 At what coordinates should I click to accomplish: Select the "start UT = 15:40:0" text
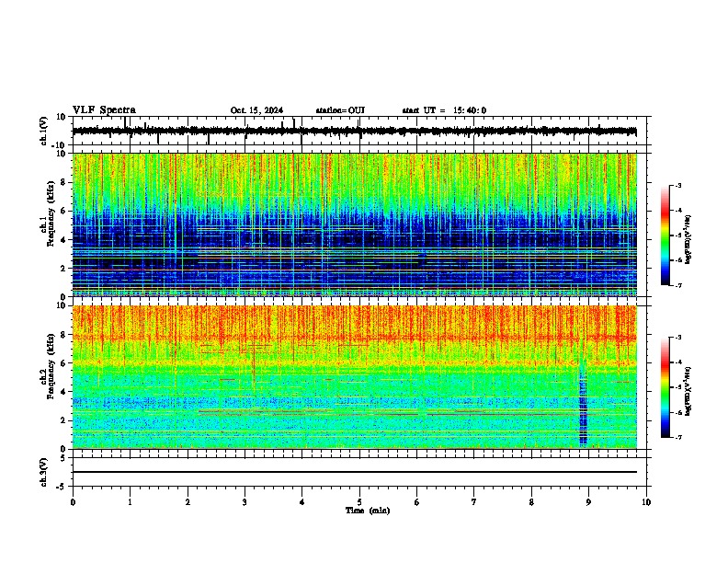[x=444, y=110]
